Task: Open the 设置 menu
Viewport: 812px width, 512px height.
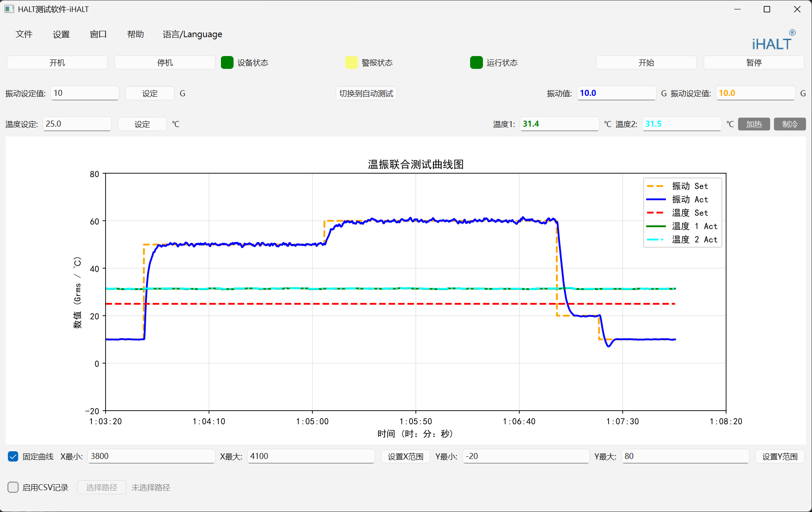Action: (61, 34)
